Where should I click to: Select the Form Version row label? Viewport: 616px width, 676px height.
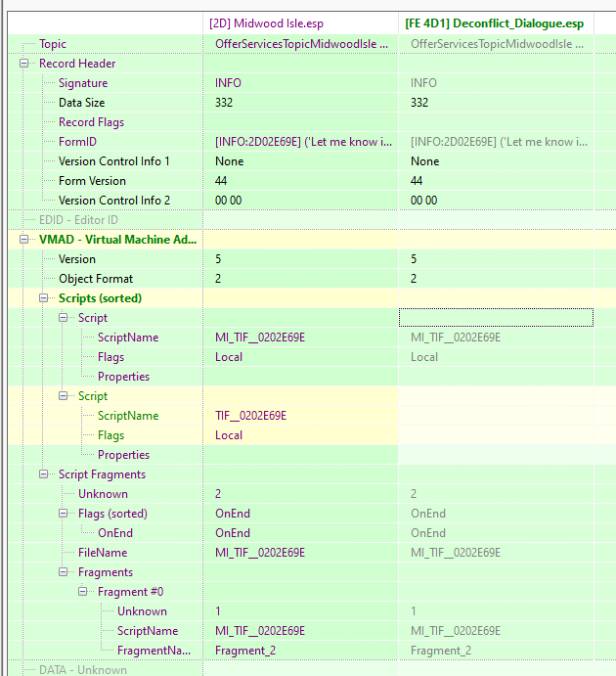pos(92,181)
